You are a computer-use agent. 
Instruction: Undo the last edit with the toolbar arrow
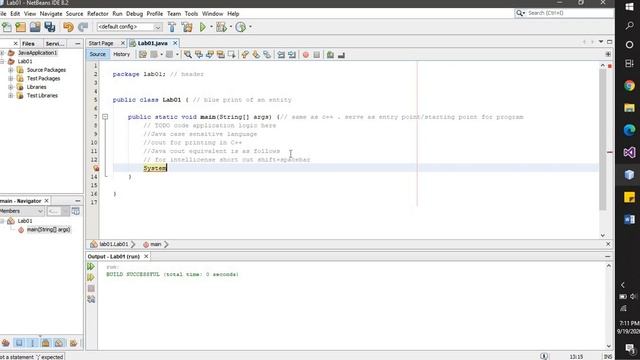68,27
